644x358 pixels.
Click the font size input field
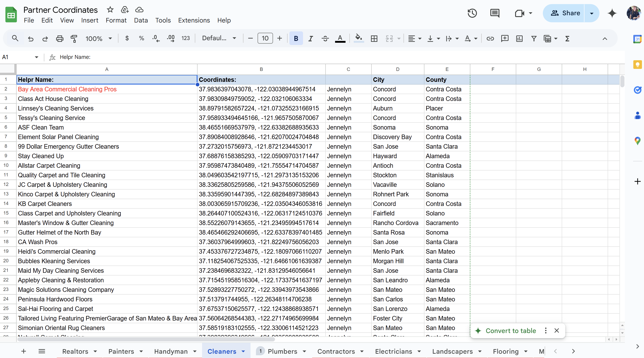pos(265,38)
